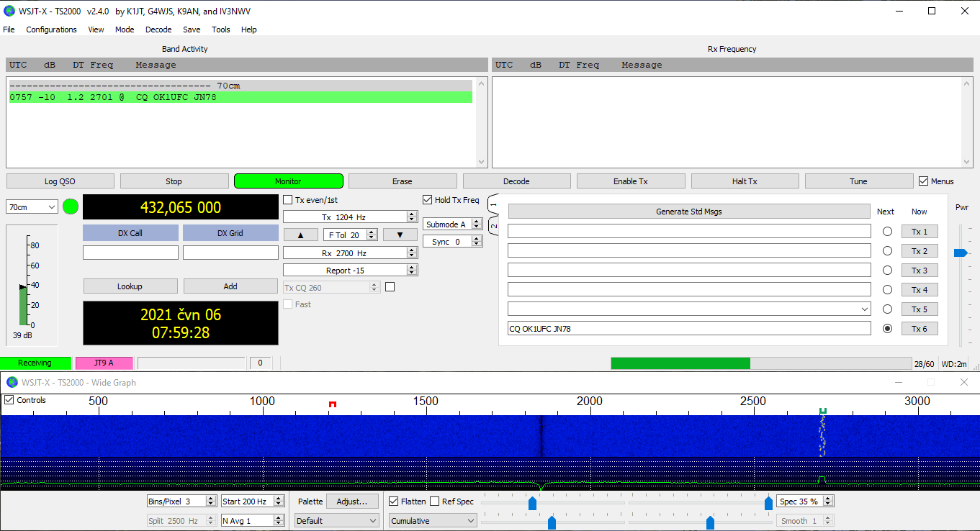Viewport: 980px width, 531px height.
Task: Expand the Palette Default dropdown
Action: point(336,520)
